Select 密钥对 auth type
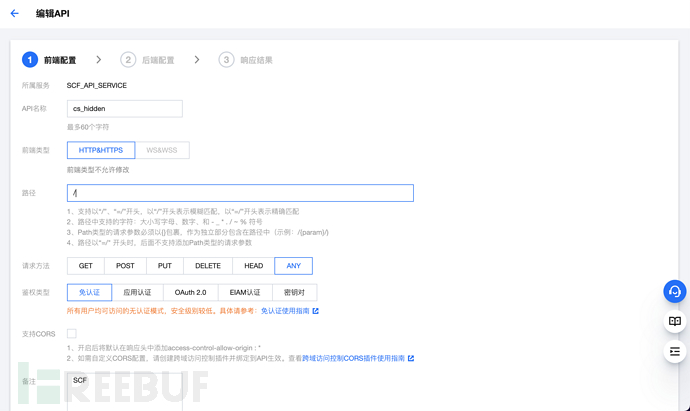The height and width of the screenshot is (411, 690). pos(294,292)
